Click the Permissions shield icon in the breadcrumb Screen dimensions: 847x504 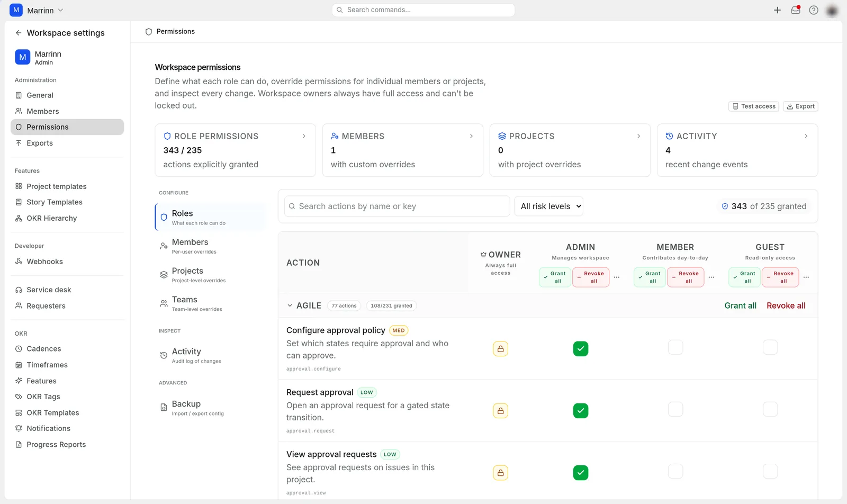149,32
